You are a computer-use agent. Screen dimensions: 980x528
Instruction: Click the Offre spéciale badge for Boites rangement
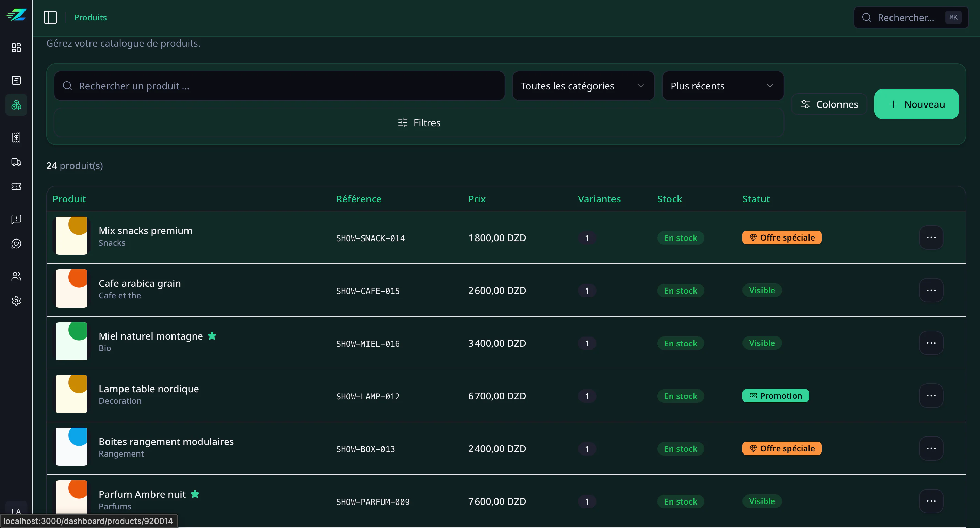click(782, 448)
